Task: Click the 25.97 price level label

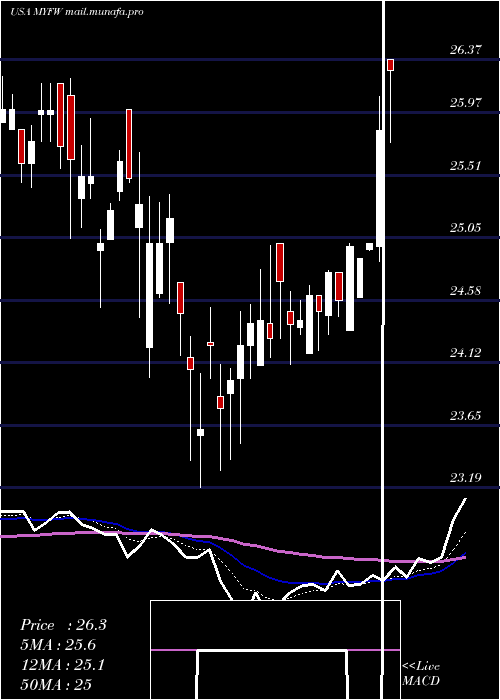Action: coord(466,103)
